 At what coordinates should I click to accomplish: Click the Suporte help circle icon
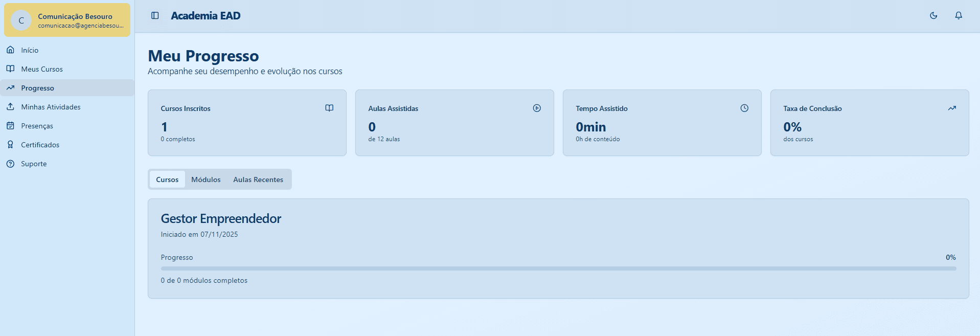click(10, 164)
